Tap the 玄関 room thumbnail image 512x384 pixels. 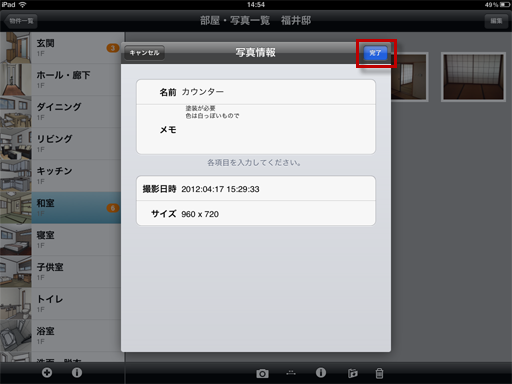16,48
